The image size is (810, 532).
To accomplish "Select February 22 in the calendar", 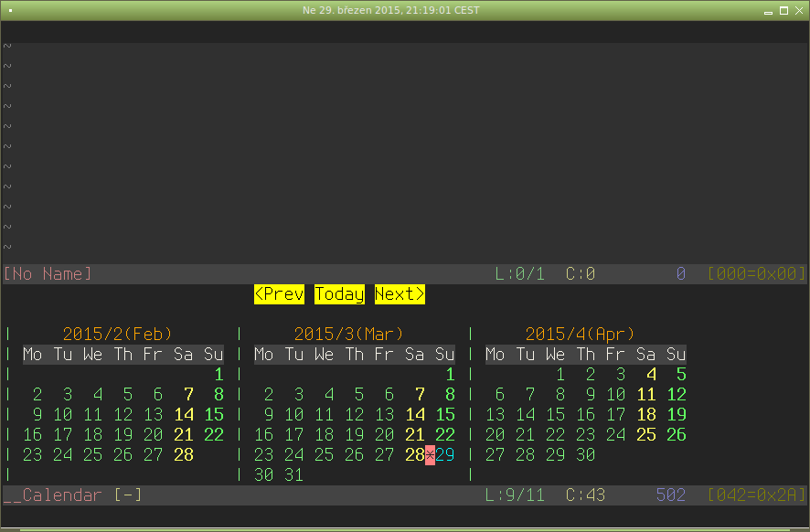I will 214,435.
